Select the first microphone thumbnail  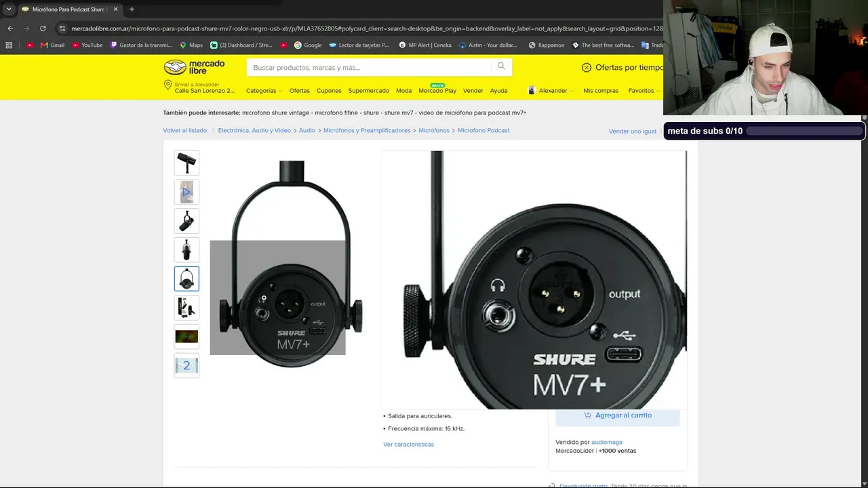(186, 163)
